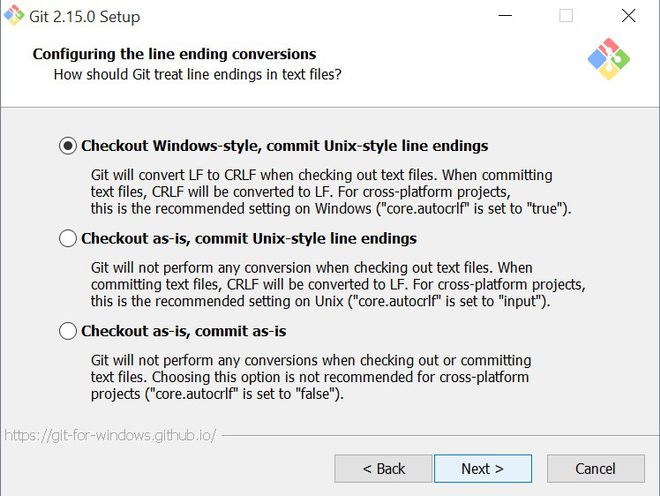
Task: Click the "Configuring the line ending conversions" heading
Action: (x=174, y=54)
